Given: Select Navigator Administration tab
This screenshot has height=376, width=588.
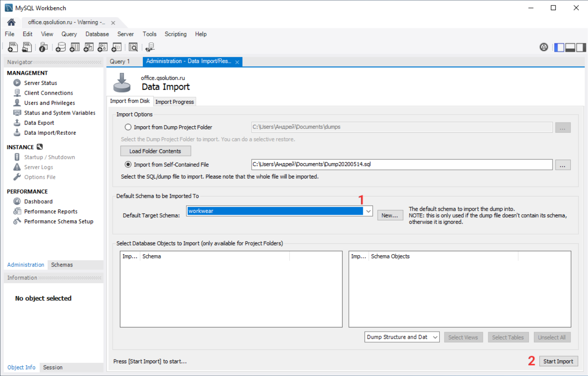Looking at the screenshot, I should pos(26,265).
